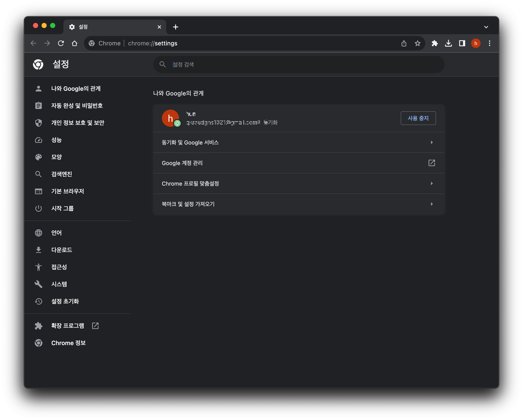Bookmark this page with star icon
The height and width of the screenshot is (420, 523).
tap(417, 43)
